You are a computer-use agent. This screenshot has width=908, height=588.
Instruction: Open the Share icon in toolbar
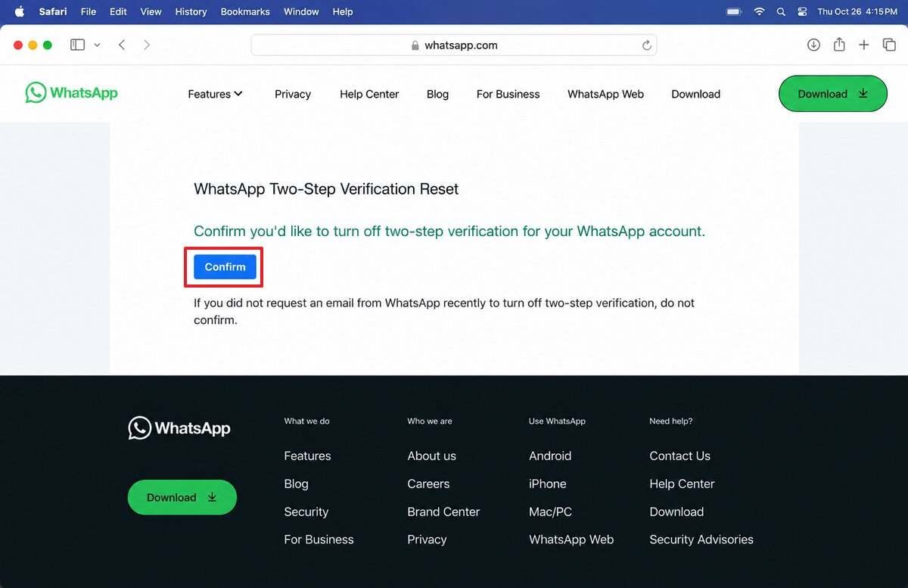tap(839, 45)
